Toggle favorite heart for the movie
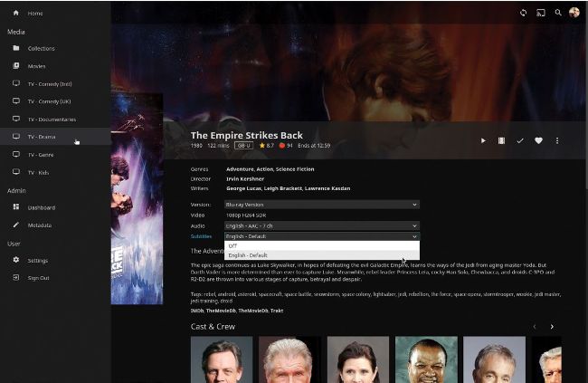Screen dimensions: 588x383 pos(538,140)
